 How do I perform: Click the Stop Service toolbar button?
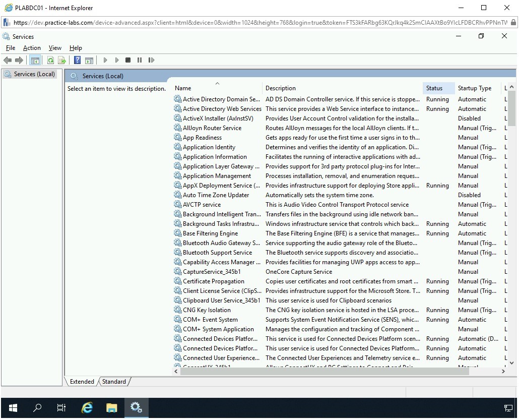coord(128,60)
